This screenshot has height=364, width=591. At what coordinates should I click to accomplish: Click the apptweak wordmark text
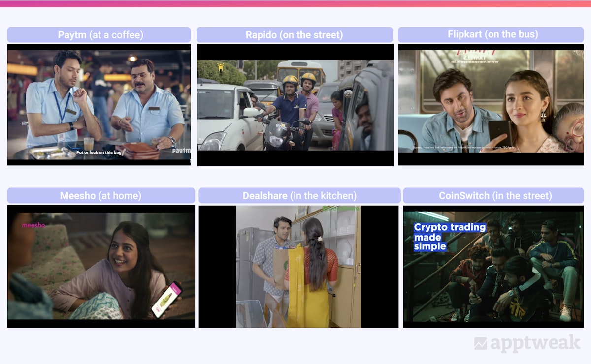[x=535, y=344]
